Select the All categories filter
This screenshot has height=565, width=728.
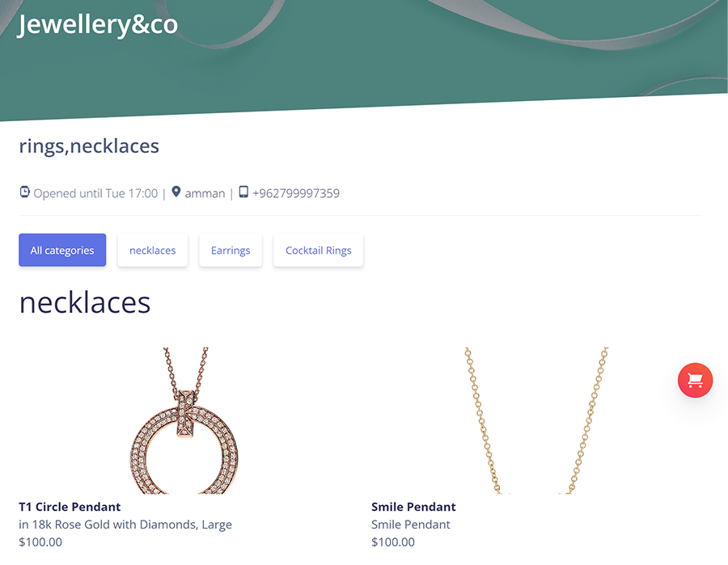pyautogui.click(x=62, y=251)
